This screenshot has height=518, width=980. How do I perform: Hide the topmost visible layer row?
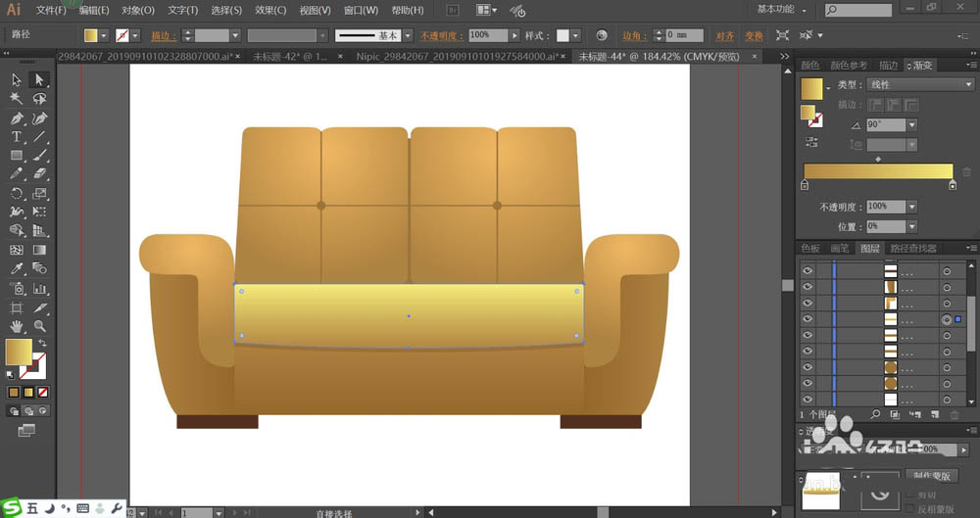click(x=808, y=270)
